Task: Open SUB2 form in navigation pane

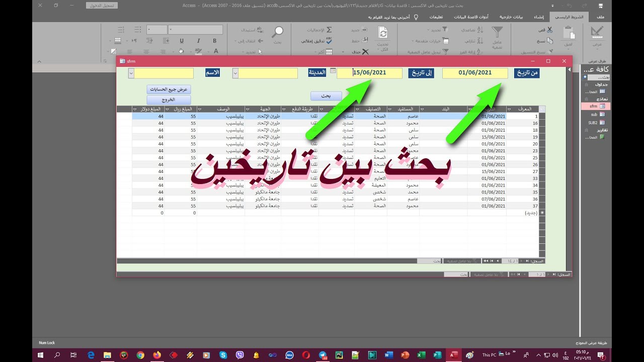Action: tap(597, 122)
